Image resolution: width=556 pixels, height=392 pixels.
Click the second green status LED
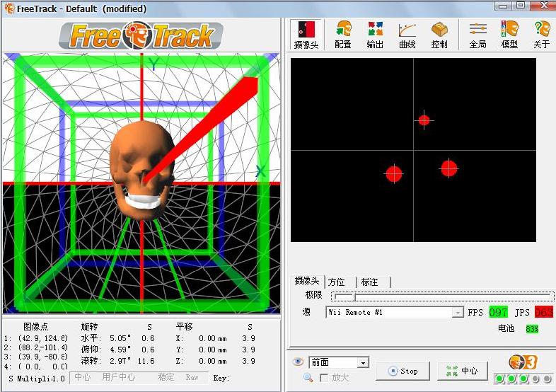511,379
